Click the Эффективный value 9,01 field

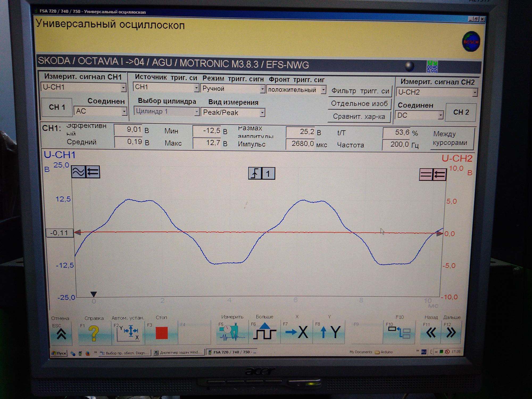[x=128, y=130]
